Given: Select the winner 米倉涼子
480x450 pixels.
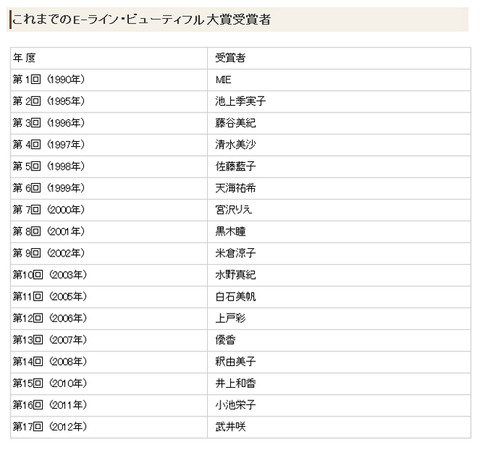Looking at the screenshot, I should [x=235, y=253].
